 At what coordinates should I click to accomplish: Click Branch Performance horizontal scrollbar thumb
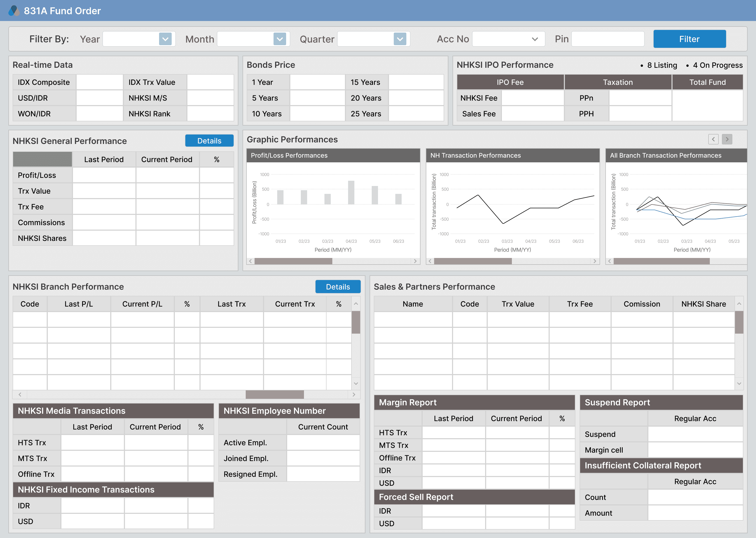pyautogui.click(x=275, y=395)
